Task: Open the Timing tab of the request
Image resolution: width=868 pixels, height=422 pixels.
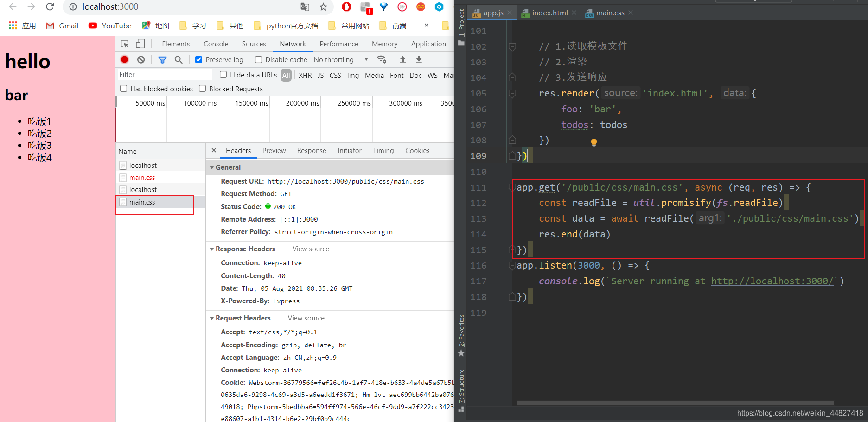Action: pos(383,151)
